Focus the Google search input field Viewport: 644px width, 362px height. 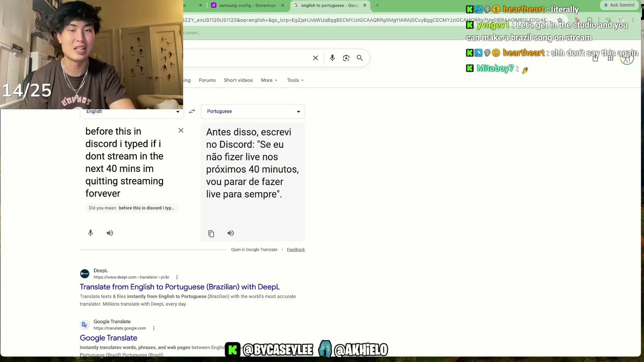click(x=247, y=58)
